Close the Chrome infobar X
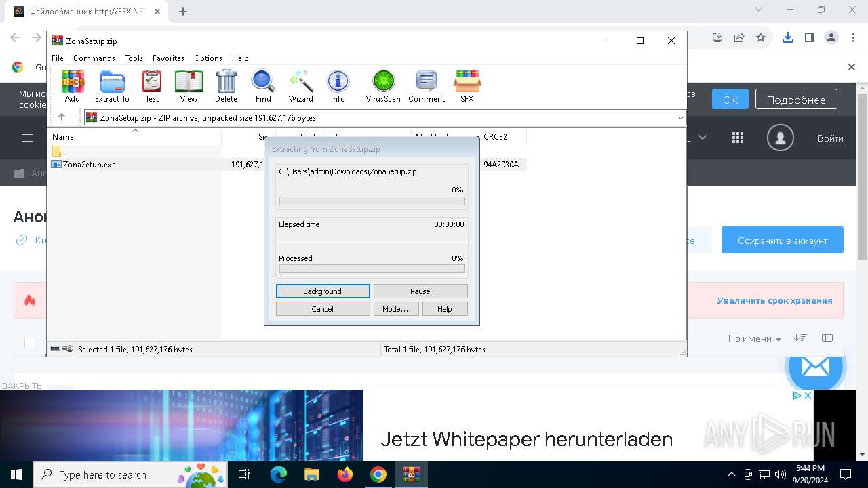This screenshot has width=868, height=488. (852, 67)
